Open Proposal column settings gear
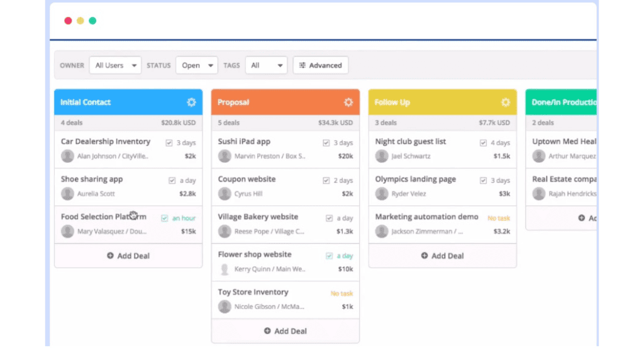Image resolution: width=644 pixels, height=348 pixels. 348,102
